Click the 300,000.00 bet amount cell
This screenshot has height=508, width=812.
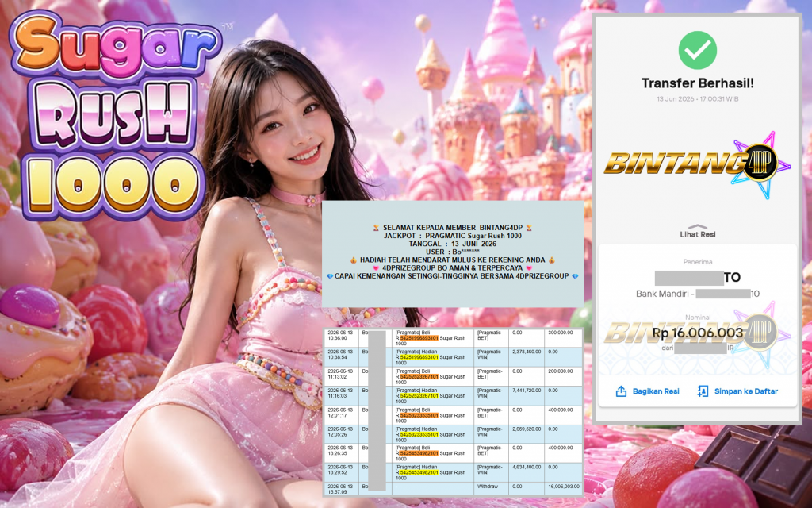pyautogui.click(x=563, y=337)
